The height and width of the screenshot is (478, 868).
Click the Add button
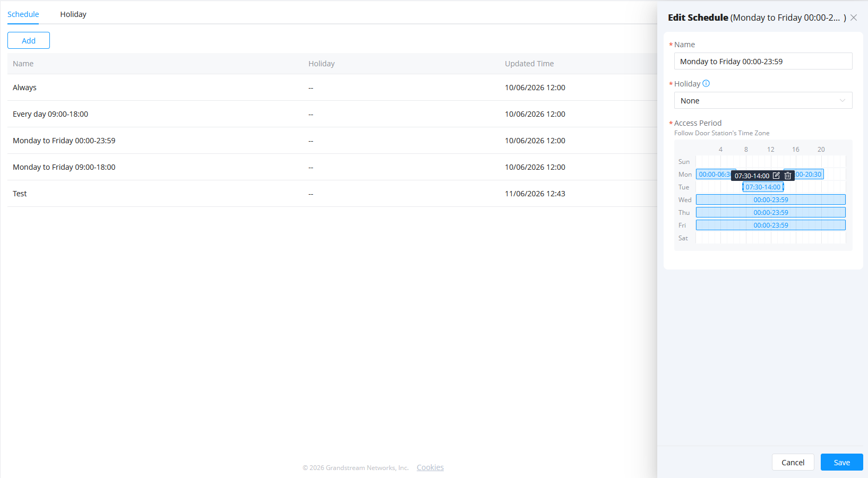tap(29, 40)
